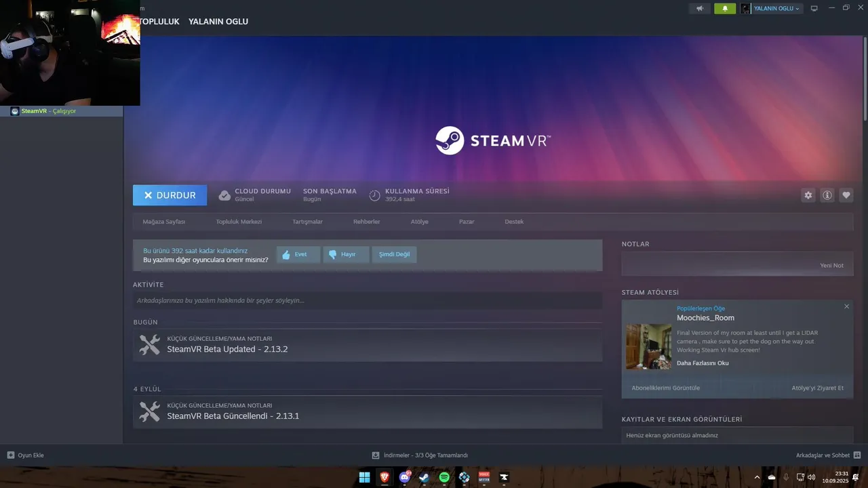Click the Moochies_Room title
This screenshot has width=868, height=488.
[x=705, y=318]
